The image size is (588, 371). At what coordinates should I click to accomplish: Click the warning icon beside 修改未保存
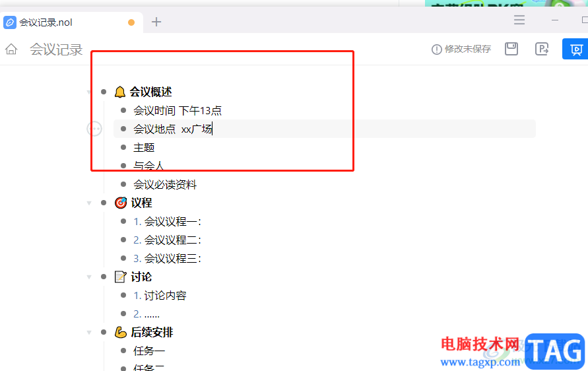coord(436,49)
